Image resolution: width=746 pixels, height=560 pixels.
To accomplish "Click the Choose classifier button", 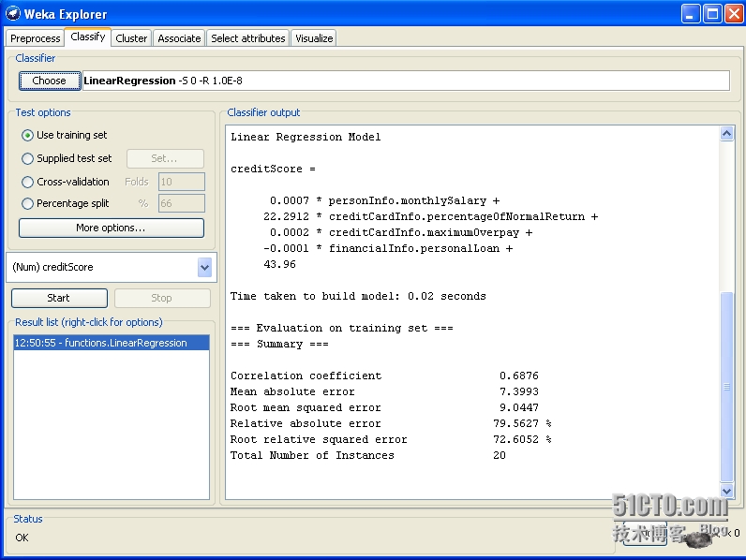I will click(49, 81).
